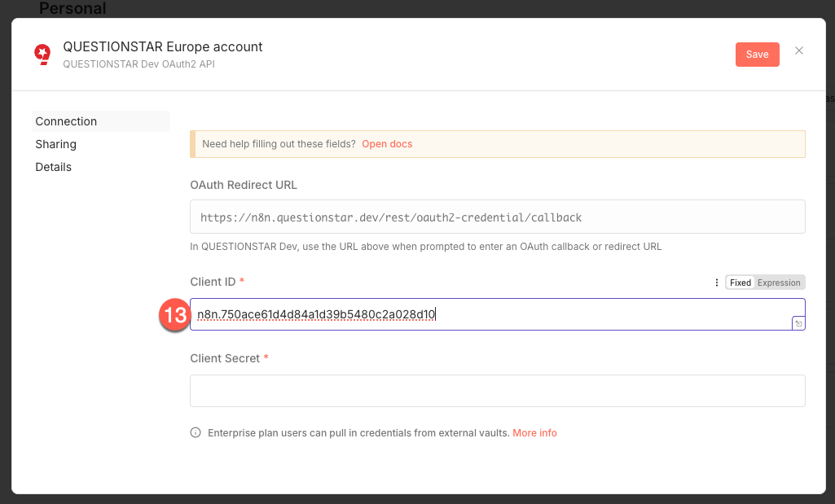
Task: Focus the Client ID input field
Action: 498,314
